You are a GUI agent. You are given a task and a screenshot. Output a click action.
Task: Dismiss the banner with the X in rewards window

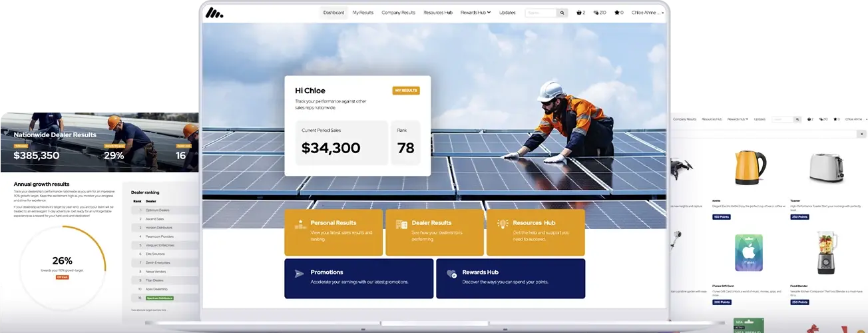click(x=863, y=135)
